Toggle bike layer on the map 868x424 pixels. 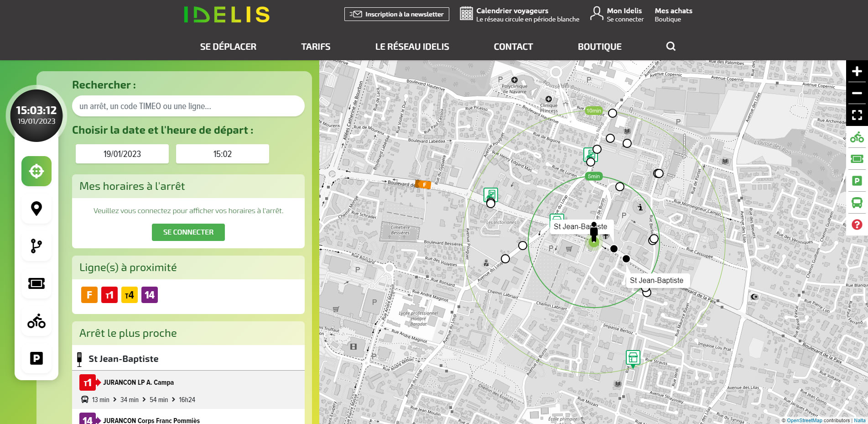(x=857, y=137)
